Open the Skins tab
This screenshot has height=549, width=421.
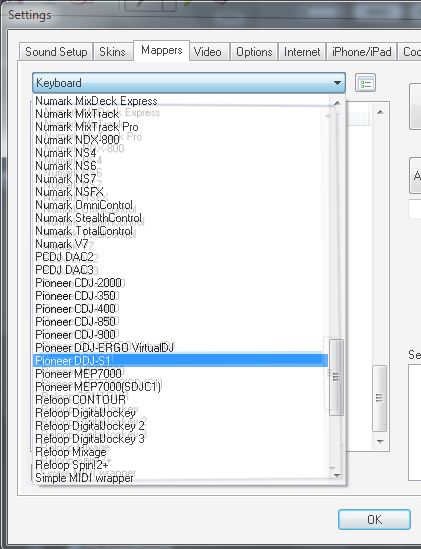point(112,52)
